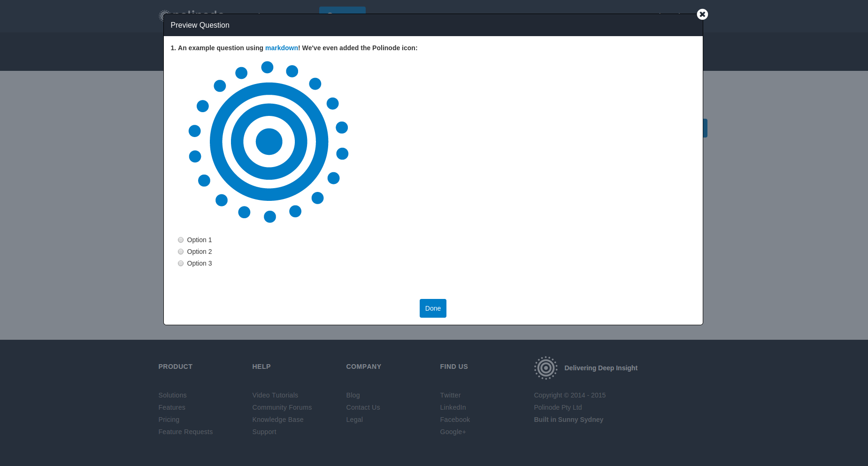Image resolution: width=868 pixels, height=466 pixels.
Task: Click the Done button
Action: pyautogui.click(x=433, y=308)
